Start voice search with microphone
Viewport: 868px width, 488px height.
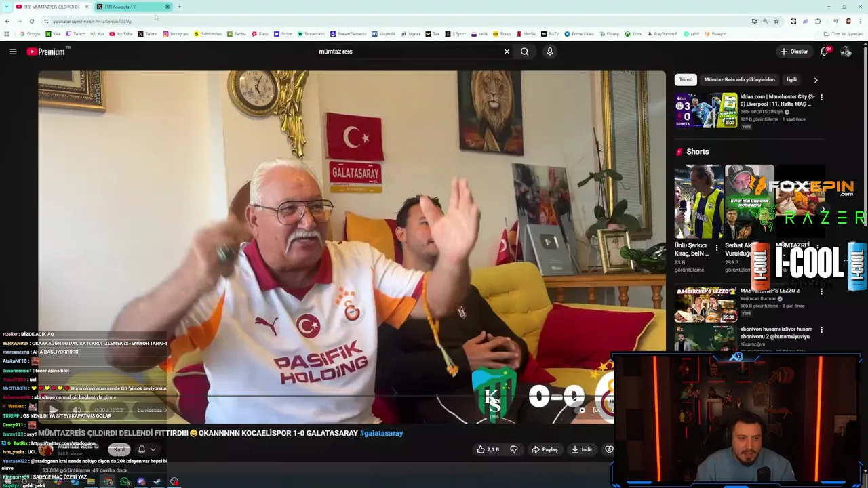tap(550, 52)
